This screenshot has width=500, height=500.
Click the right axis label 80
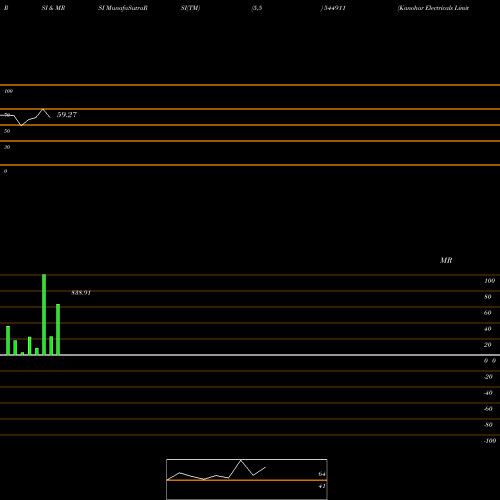pyautogui.click(x=488, y=297)
